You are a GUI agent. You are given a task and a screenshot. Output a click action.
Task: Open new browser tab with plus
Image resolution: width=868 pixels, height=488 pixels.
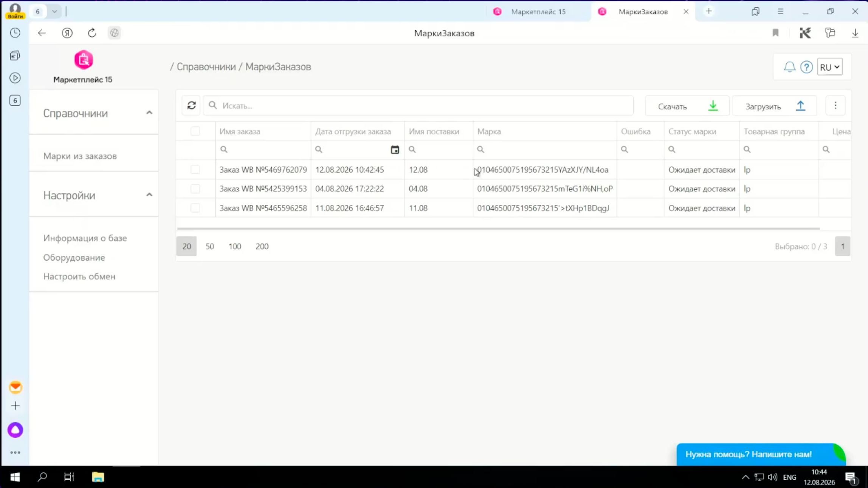(709, 11)
